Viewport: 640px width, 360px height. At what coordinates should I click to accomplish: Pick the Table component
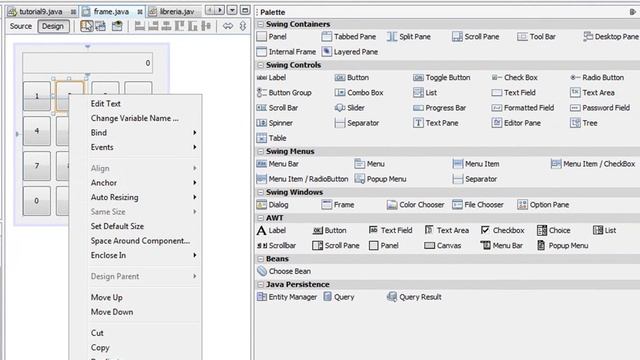coord(271,138)
